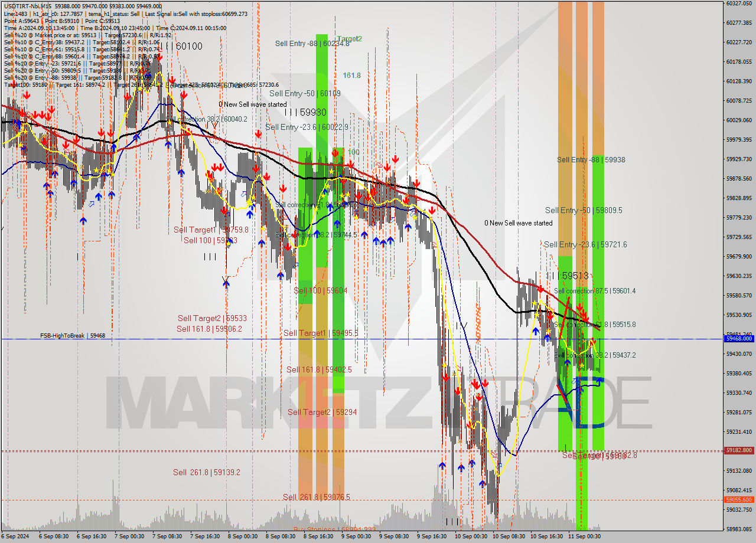756x543 pixels.
Task: Select the Sell correction 87.5 | 59601.4 label
Action: (595, 291)
